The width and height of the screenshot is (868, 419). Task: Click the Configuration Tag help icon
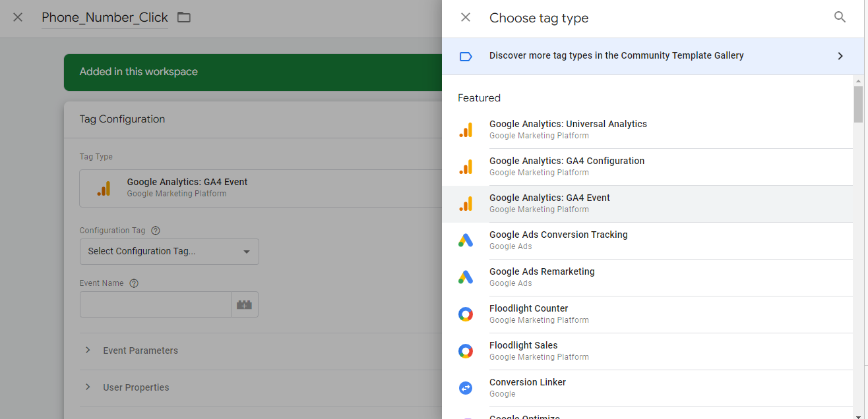pyautogui.click(x=156, y=231)
